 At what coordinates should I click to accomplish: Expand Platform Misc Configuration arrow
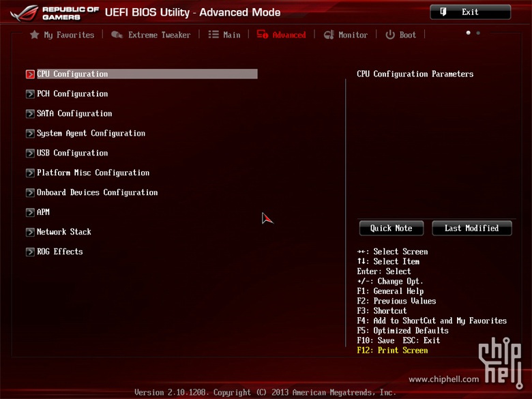pos(30,173)
